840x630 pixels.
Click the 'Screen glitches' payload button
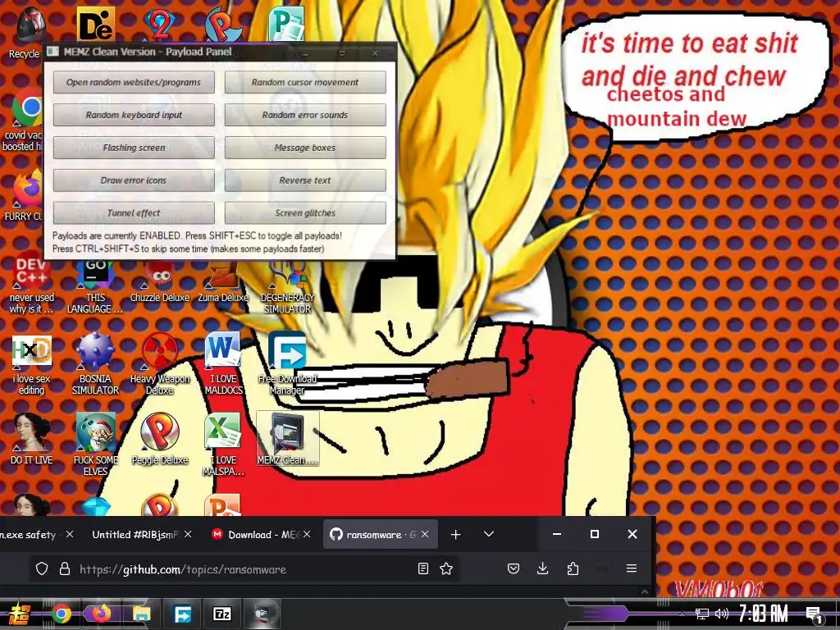(x=305, y=213)
